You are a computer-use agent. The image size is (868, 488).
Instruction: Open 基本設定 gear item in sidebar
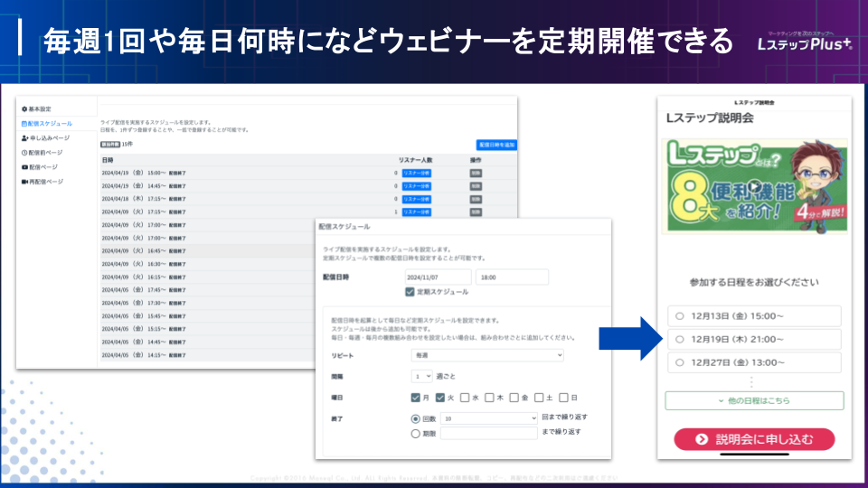(x=36, y=109)
